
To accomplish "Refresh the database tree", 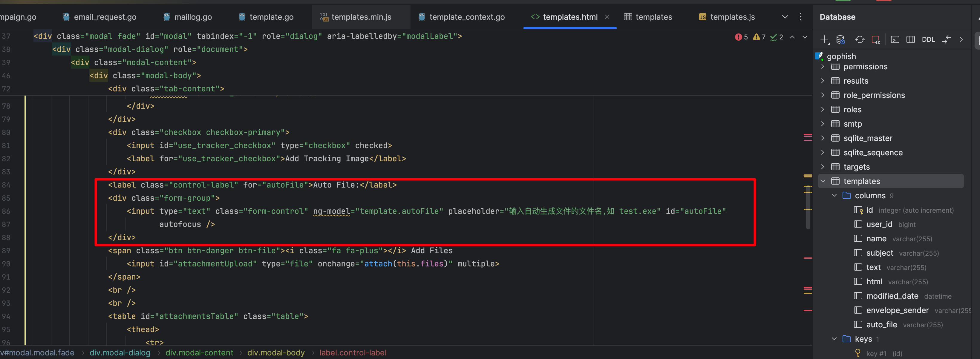I will point(860,39).
